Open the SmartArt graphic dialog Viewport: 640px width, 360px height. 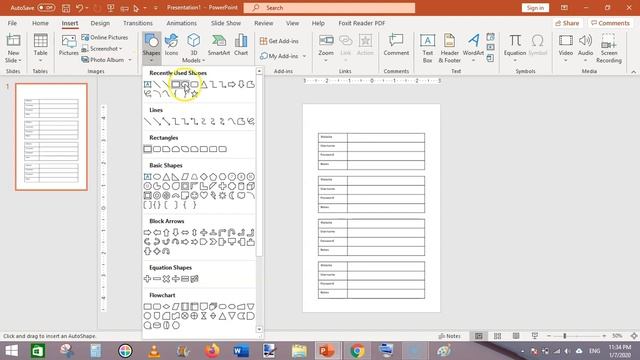(218, 45)
